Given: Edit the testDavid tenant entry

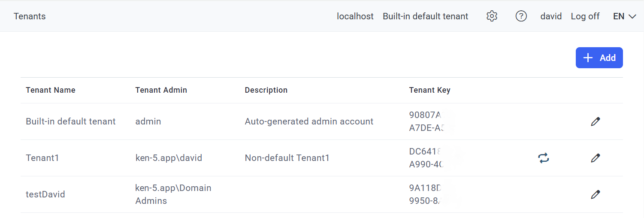Looking at the screenshot, I should pyautogui.click(x=595, y=194).
